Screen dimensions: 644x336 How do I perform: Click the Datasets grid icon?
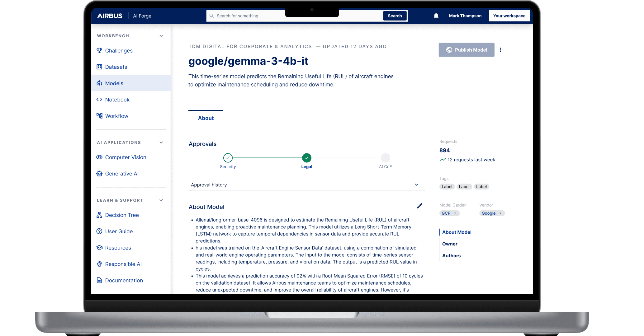pyautogui.click(x=99, y=67)
